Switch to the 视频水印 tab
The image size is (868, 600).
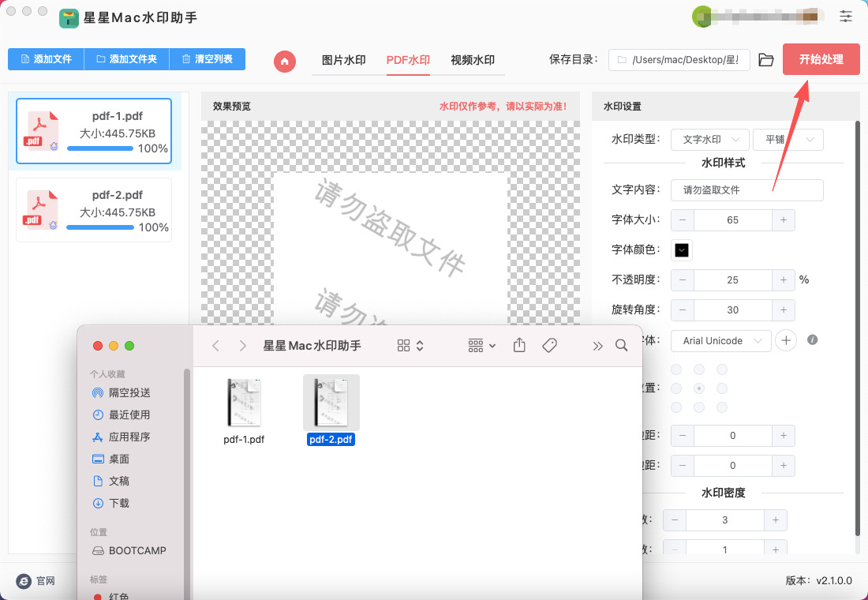coord(473,60)
